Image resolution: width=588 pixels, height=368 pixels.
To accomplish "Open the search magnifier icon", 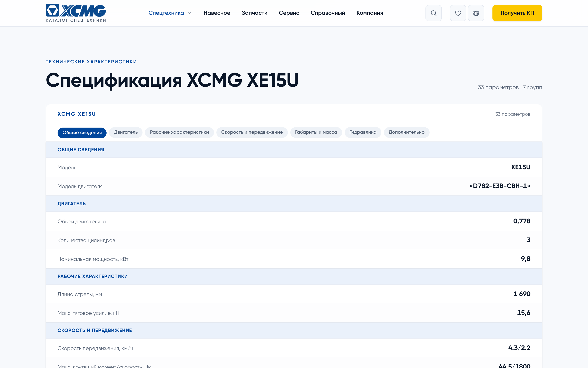I will coord(433,13).
